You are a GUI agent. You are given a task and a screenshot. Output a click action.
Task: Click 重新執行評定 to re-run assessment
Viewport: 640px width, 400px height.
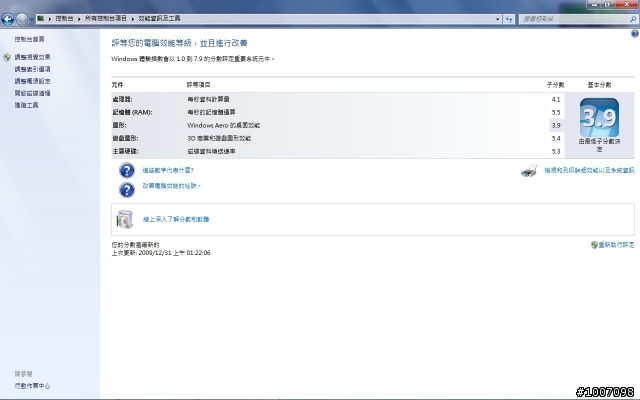[x=616, y=245]
